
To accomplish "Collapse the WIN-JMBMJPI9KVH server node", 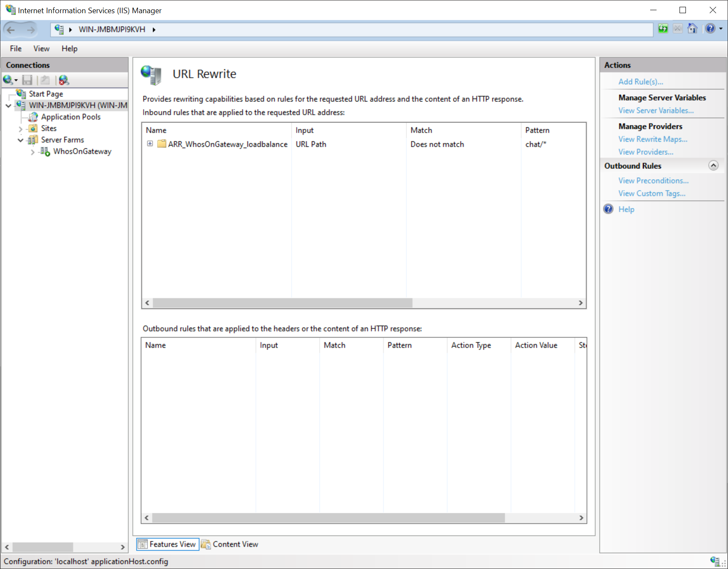I will (x=9, y=105).
